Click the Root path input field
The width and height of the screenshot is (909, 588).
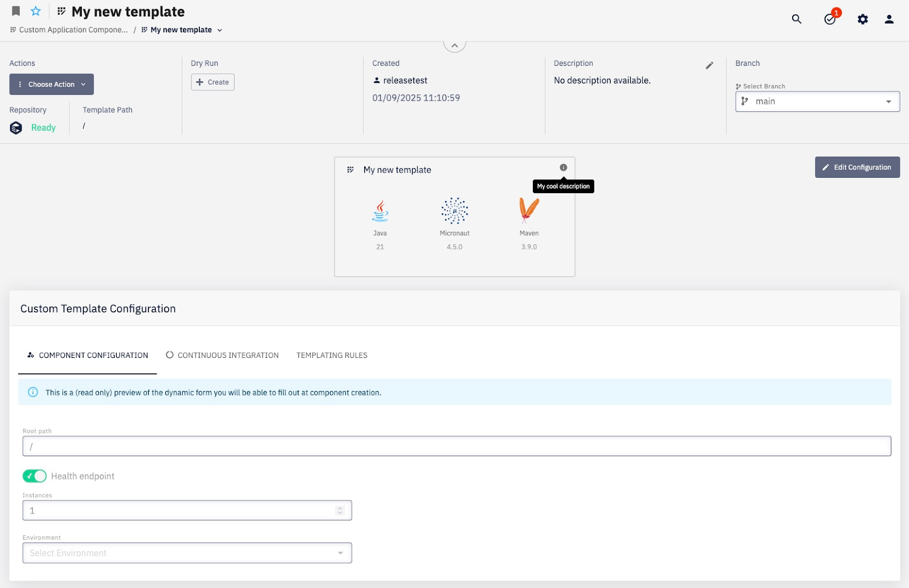(x=457, y=446)
